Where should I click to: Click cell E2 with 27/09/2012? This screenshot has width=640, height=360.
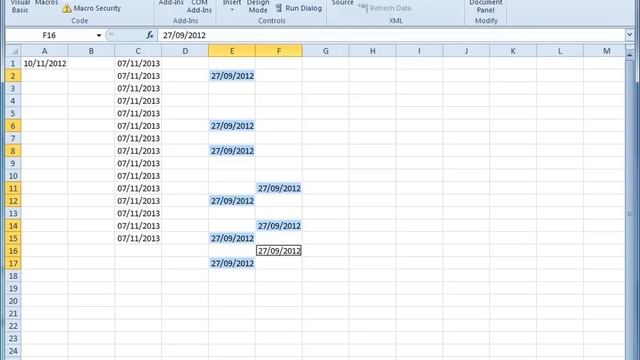232,76
